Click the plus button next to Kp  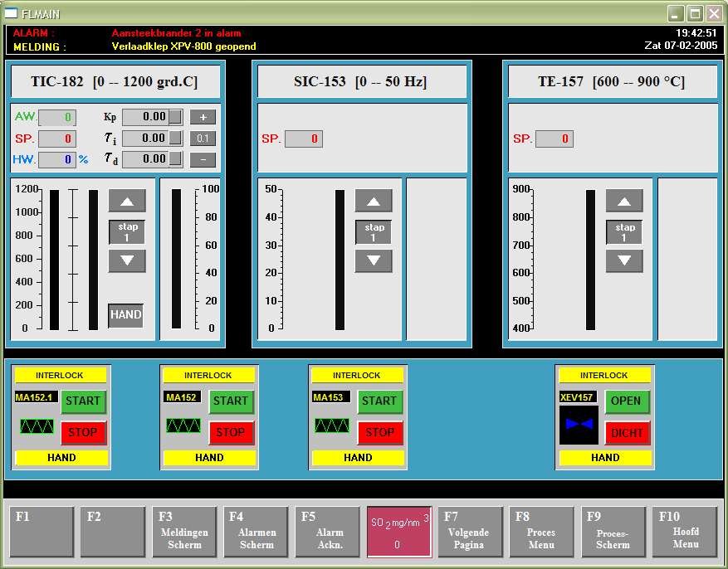(x=203, y=117)
